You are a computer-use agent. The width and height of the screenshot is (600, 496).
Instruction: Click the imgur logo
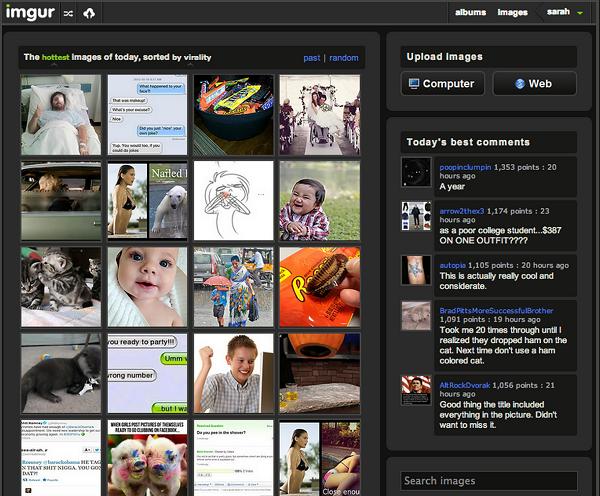coord(30,13)
